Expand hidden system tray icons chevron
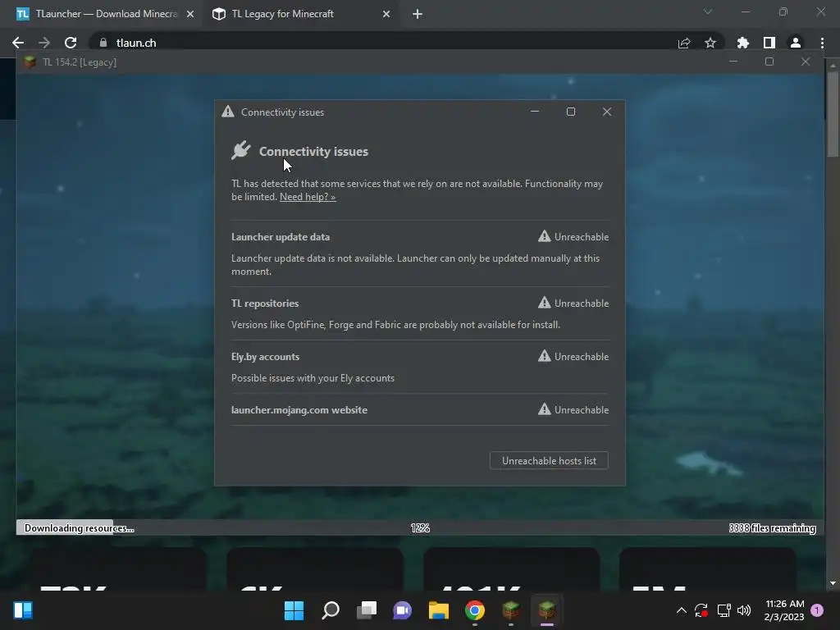 pyautogui.click(x=682, y=610)
